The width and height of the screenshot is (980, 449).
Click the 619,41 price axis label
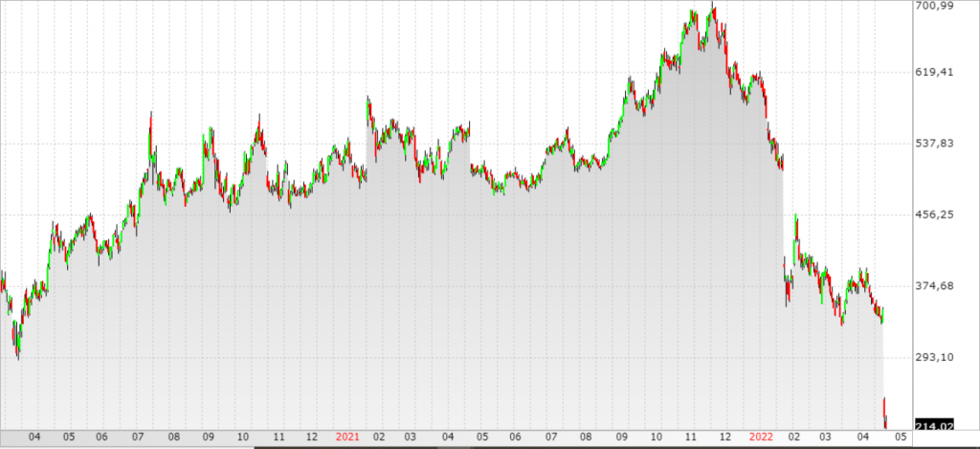(x=935, y=72)
